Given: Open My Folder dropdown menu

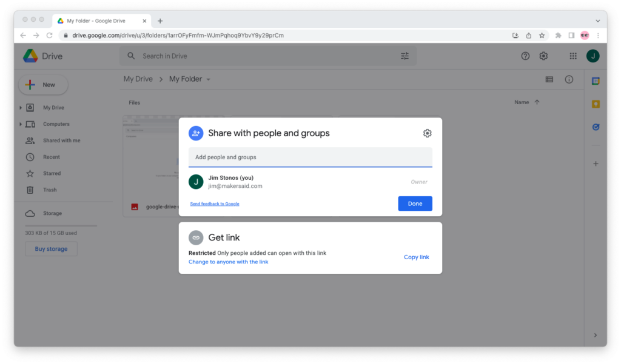Looking at the screenshot, I should 209,79.
